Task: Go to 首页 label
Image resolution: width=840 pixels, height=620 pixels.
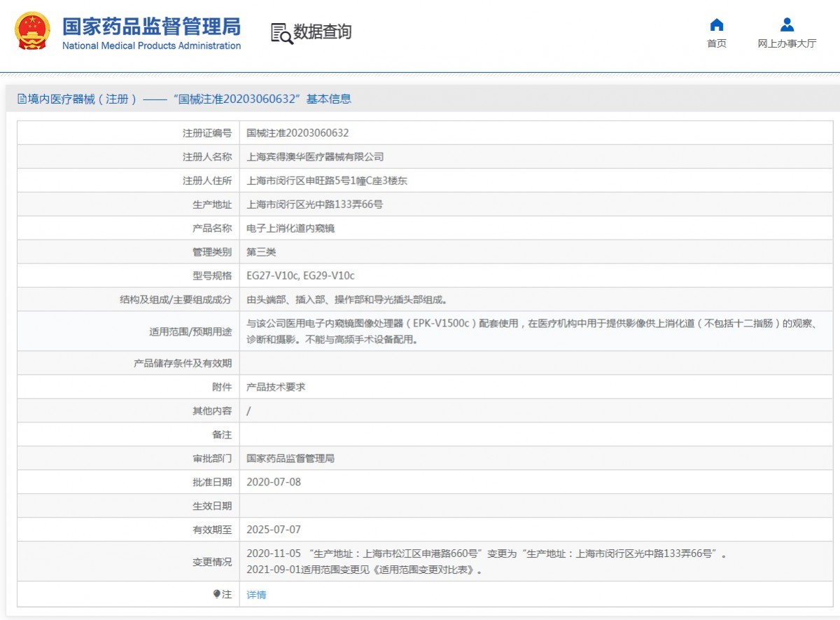Action: [x=717, y=43]
